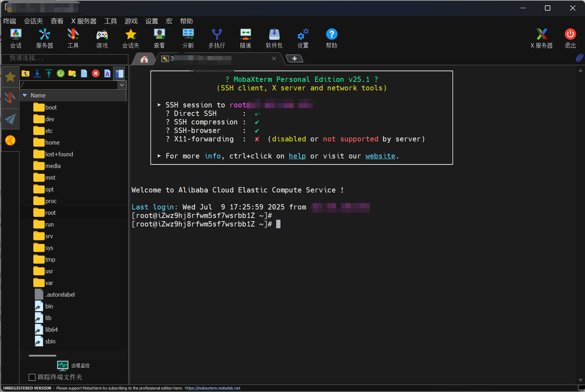585x392 pixels.
Task: Upload a file via the SFTP panel
Action: [49, 73]
